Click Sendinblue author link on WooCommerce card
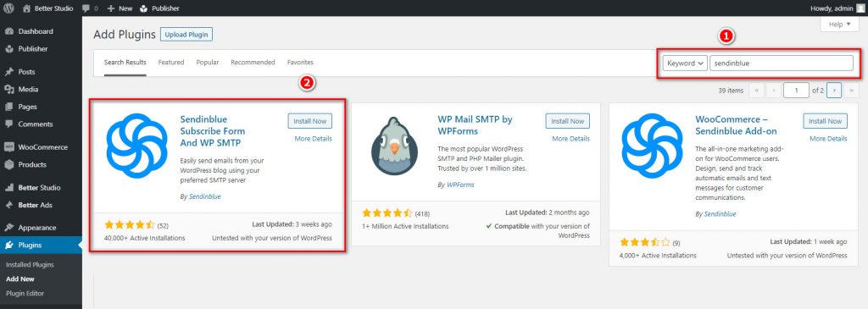Viewport: 868px width, 309px height. (721, 214)
